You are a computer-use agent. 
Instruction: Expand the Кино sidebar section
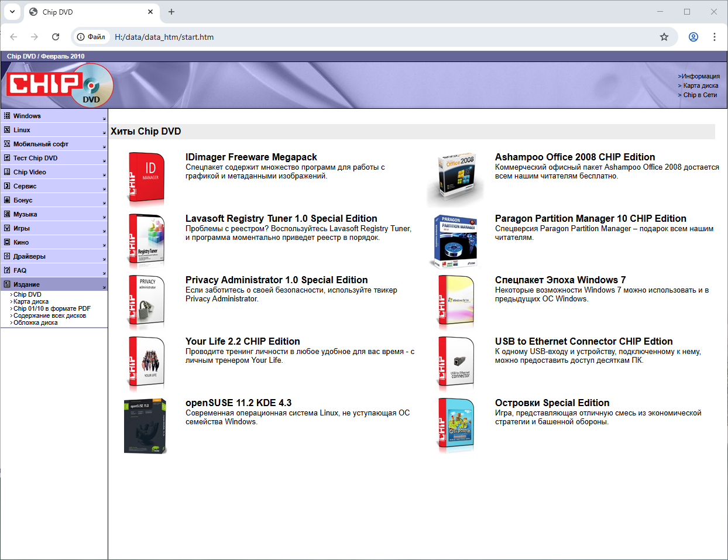coord(54,242)
